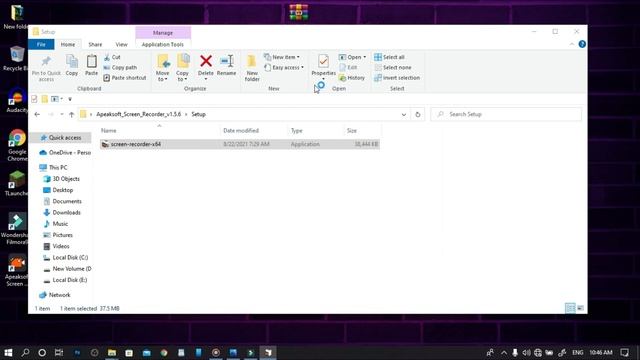Image resolution: width=640 pixels, height=360 pixels.
Task: Open Documents in navigation pane
Action: pyautogui.click(x=62, y=201)
